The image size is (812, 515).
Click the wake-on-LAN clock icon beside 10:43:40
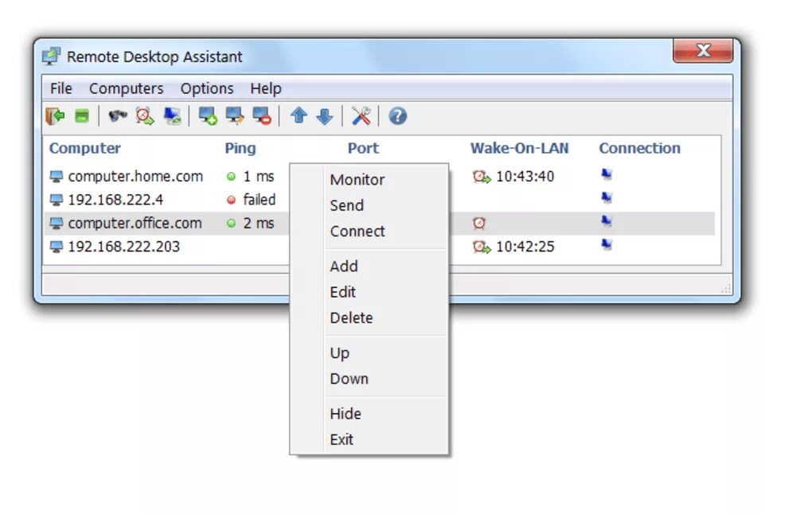[x=482, y=177]
